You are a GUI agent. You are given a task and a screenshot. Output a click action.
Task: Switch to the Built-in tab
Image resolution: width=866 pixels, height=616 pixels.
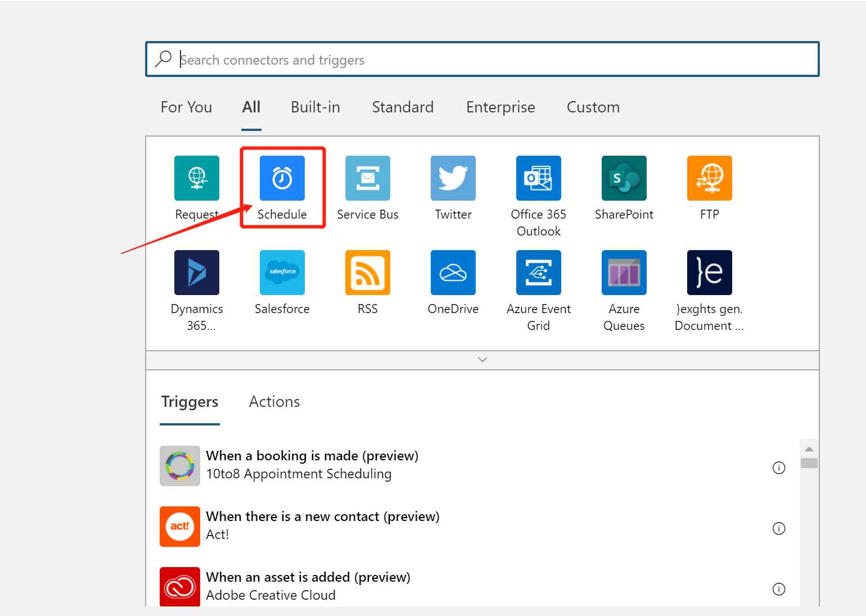tap(315, 107)
